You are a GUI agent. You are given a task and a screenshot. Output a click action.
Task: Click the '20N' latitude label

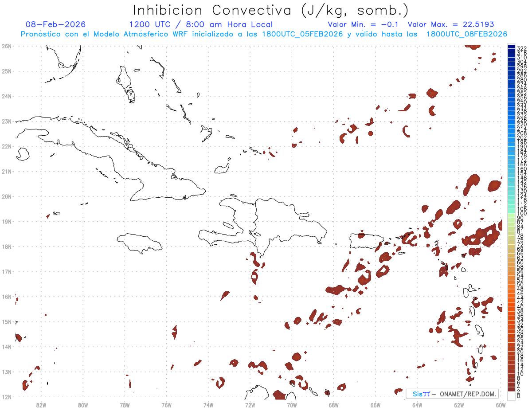coord(7,196)
